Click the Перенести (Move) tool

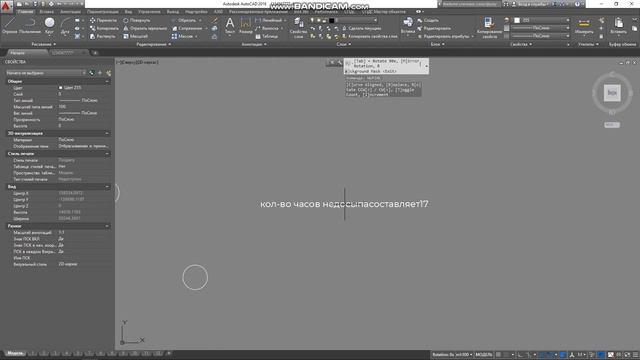tap(103, 20)
